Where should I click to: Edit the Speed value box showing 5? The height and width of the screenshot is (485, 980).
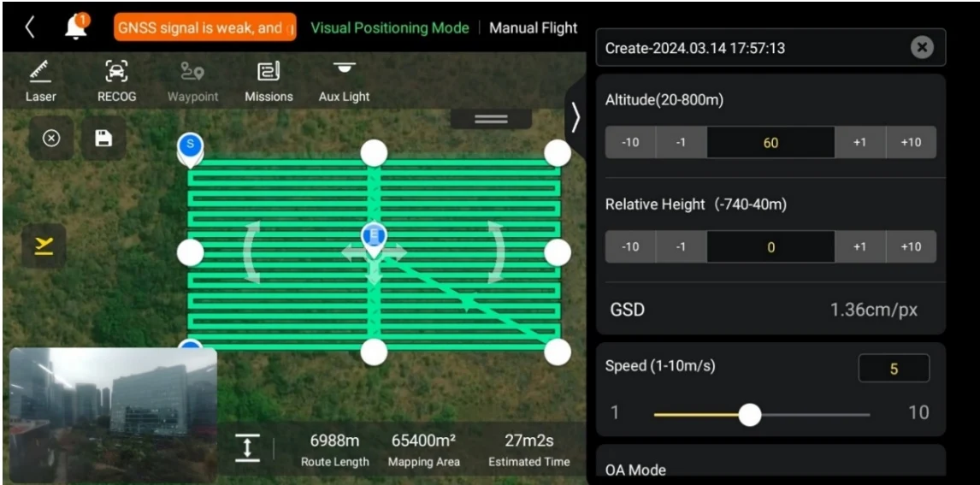pyautogui.click(x=894, y=369)
